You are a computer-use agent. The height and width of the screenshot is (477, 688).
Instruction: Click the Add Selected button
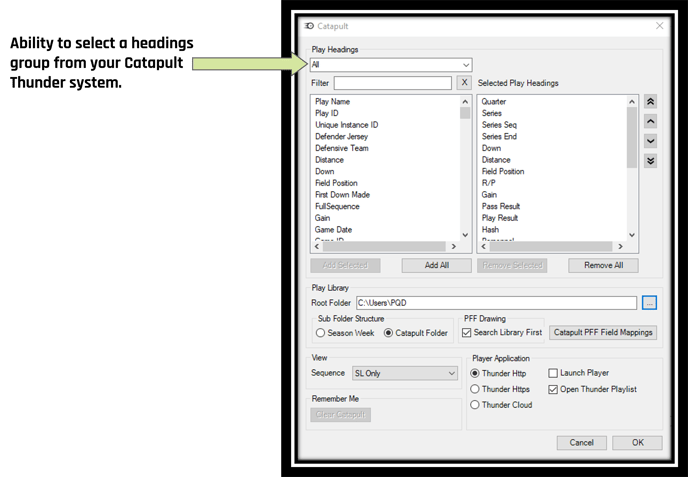tap(345, 265)
